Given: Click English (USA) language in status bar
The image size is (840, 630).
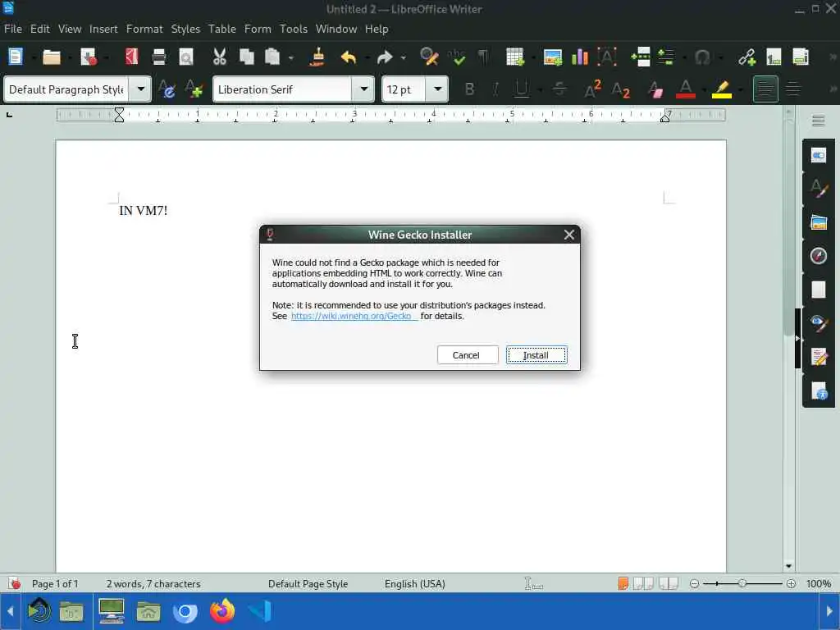Looking at the screenshot, I should tap(414, 584).
